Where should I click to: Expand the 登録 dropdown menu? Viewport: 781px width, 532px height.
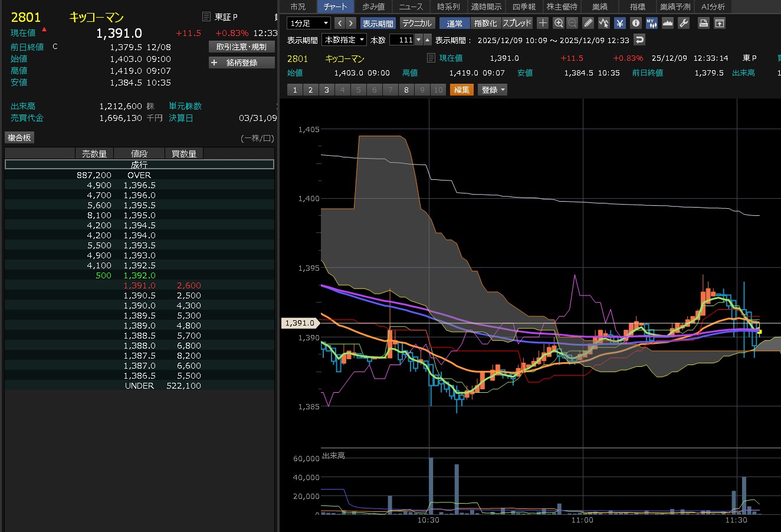[x=493, y=90]
